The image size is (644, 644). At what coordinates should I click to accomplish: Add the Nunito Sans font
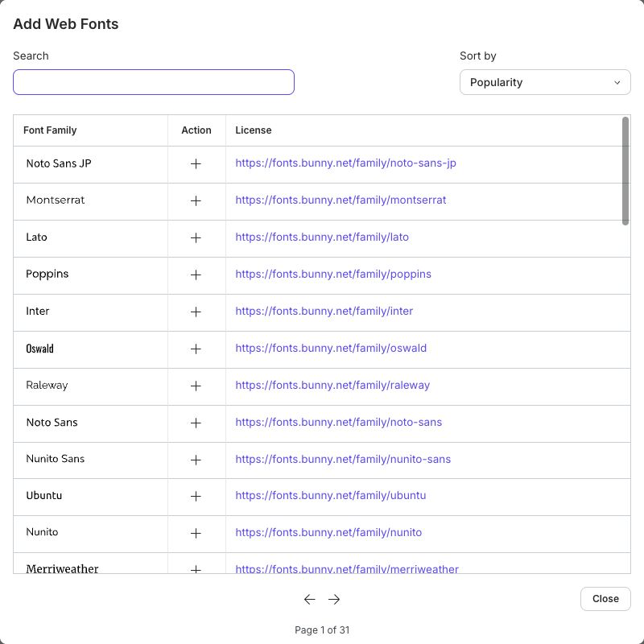tap(196, 460)
